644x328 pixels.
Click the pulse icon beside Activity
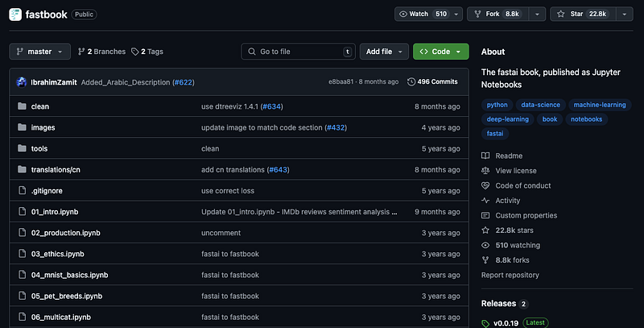(x=485, y=201)
